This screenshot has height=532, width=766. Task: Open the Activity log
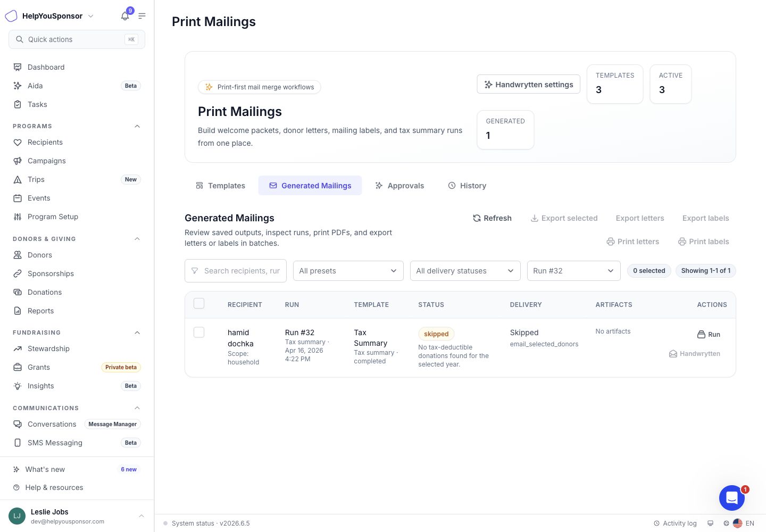[675, 523]
